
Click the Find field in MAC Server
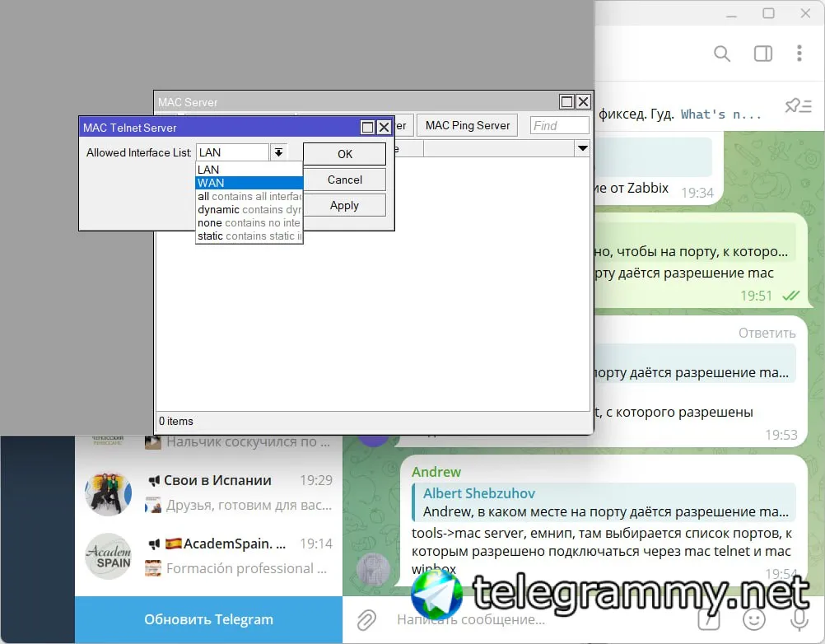[559, 126]
